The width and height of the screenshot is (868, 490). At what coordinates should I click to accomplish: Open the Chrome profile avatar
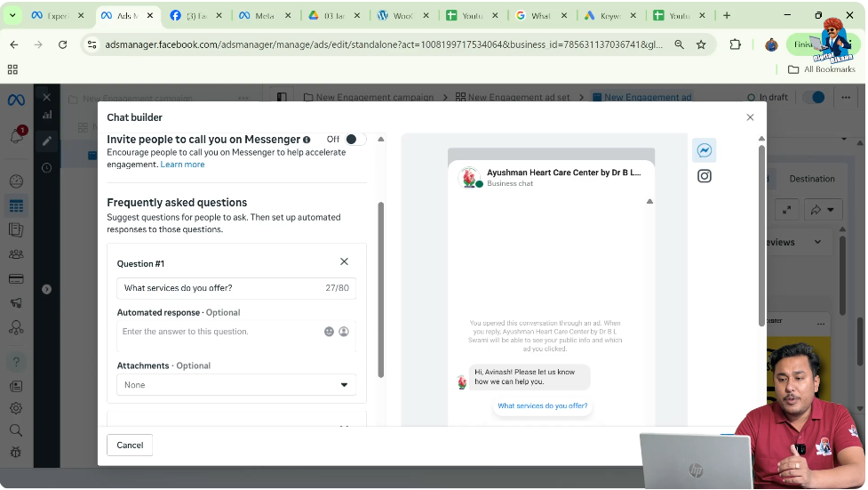pyautogui.click(x=771, y=44)
